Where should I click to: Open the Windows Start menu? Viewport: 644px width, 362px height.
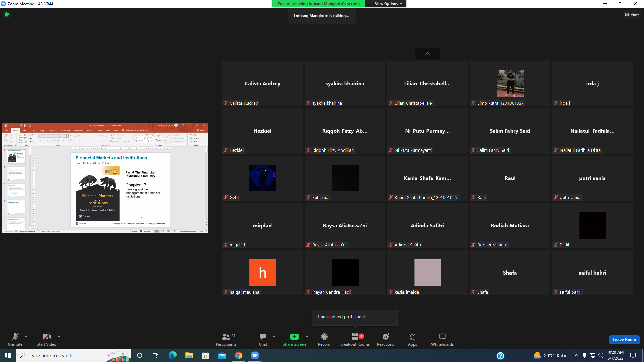[x=8, y=355]
